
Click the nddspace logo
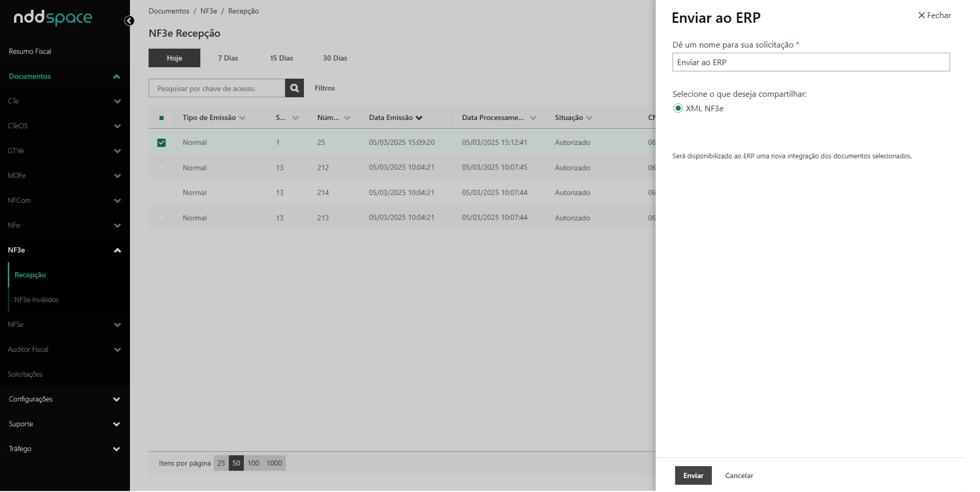pyautogui.click(x=53, y=18)
